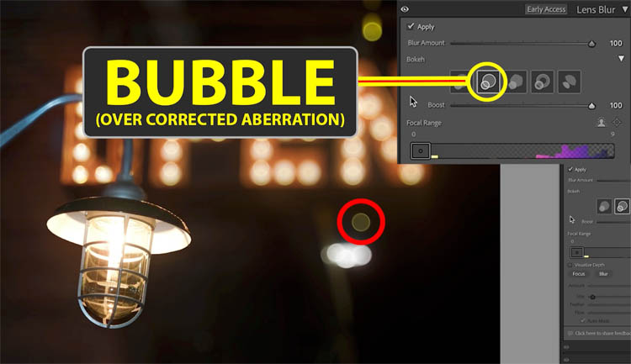The height and width of the screenshot is (364, 631).
Task: Select the Blur refinement button
Action: click(x=603, y=274)
